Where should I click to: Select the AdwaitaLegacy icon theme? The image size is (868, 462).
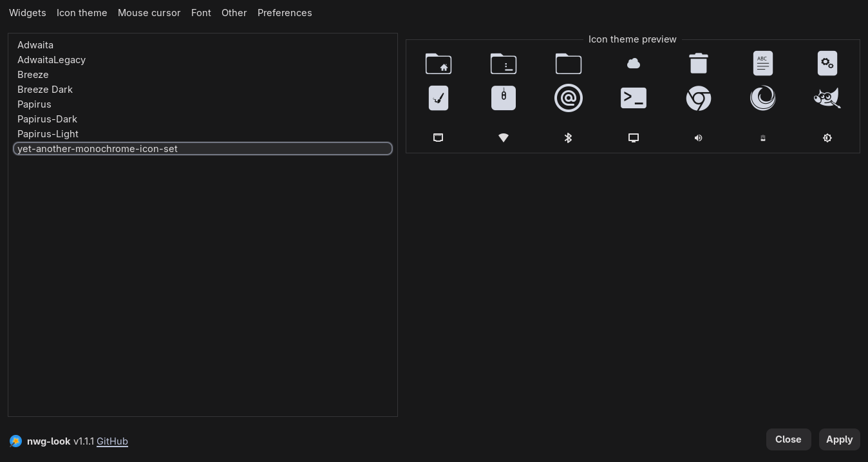(x=203, y=60)
